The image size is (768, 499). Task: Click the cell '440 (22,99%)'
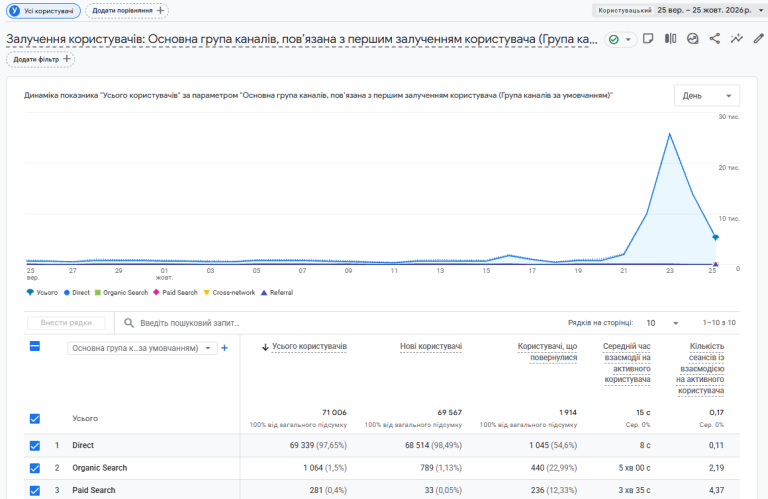point(553,468)
